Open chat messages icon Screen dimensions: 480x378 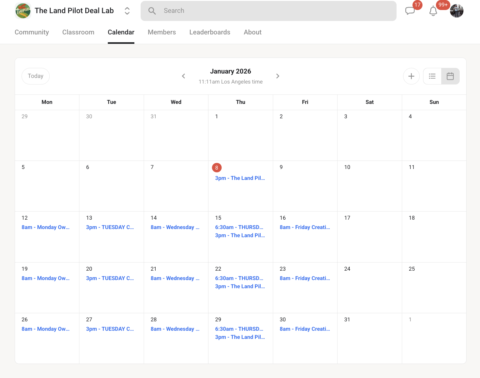click(410, 11)
